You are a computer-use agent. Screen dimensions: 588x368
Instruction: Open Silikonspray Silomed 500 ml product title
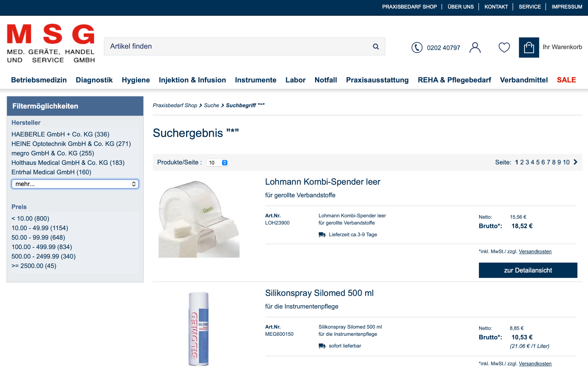coord(319,293)
